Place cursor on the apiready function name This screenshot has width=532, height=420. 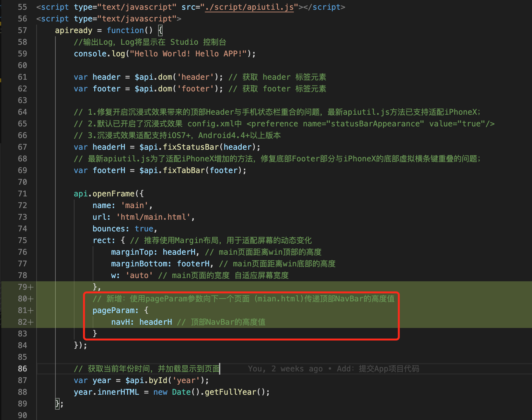[x=74, y=30]
